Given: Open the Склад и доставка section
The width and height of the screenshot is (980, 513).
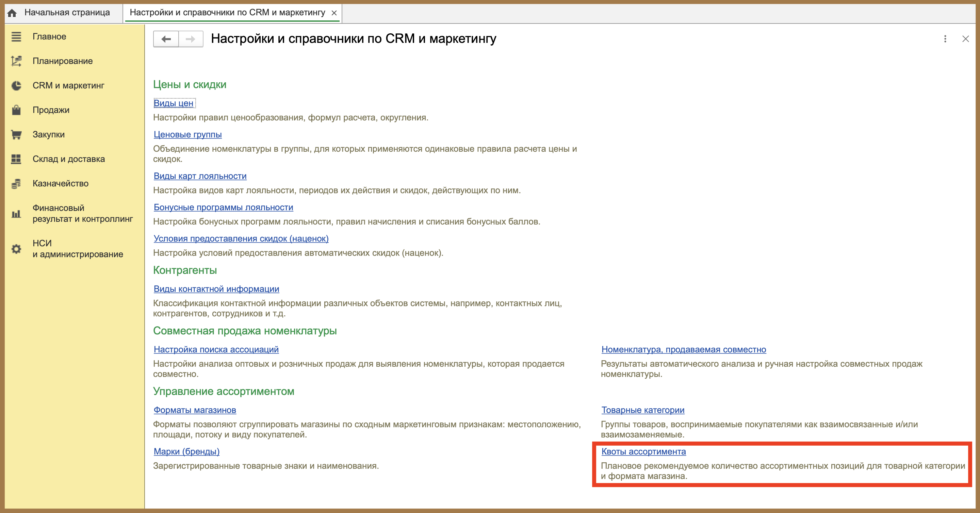Looking at the screenshot, I should 68,159.
